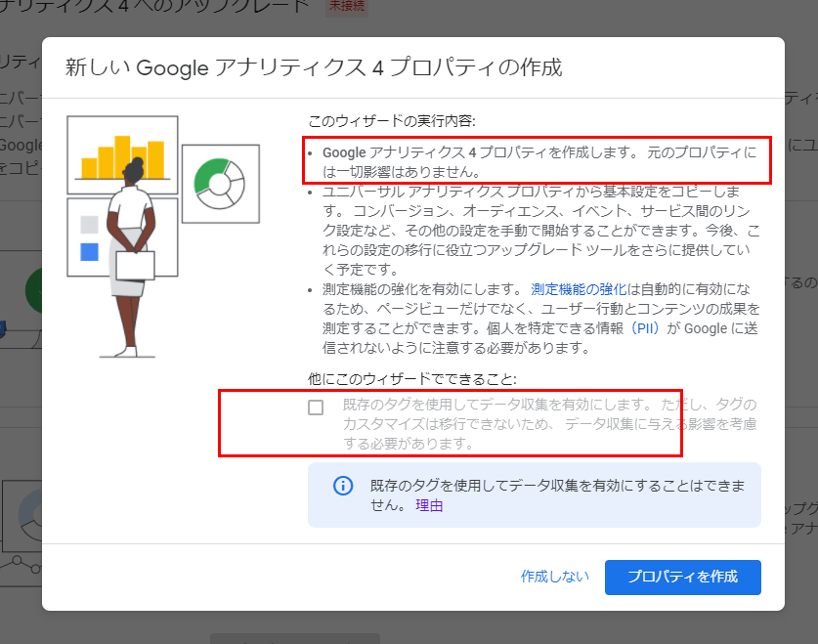Click the blue info circle icon
This screenshot has height=644, width=818.
pyautogui.click(x=343, y=486)
